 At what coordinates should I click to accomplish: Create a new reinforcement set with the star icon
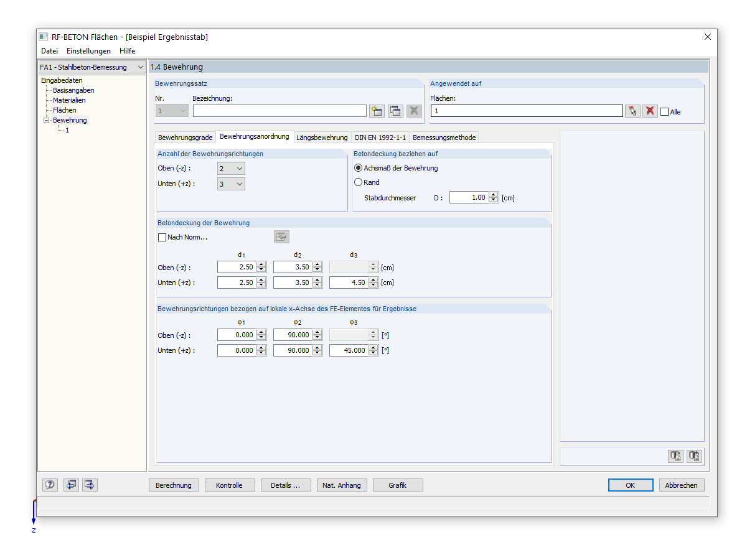tap(377, 111)
